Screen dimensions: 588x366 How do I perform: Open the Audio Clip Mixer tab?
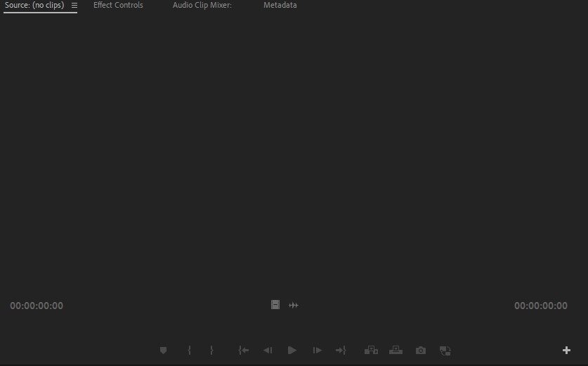click(x=202, y=5)
